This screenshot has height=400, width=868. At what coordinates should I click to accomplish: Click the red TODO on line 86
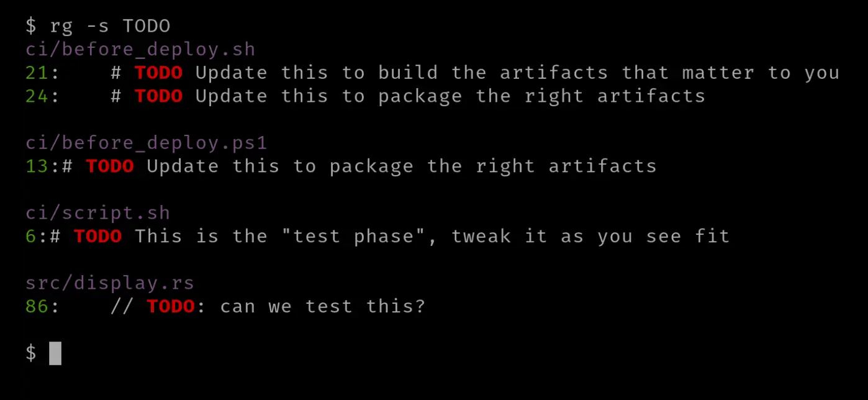(171, 307)
